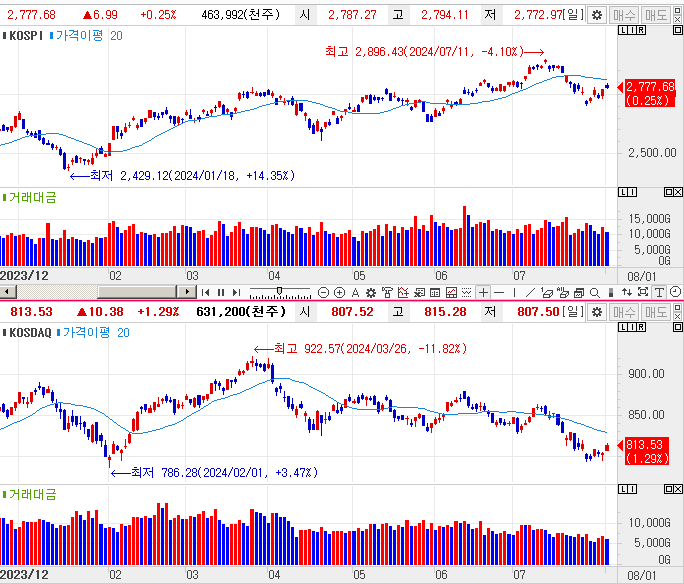Click the fit-to-screen bracket icon in the toolbar

643,292
